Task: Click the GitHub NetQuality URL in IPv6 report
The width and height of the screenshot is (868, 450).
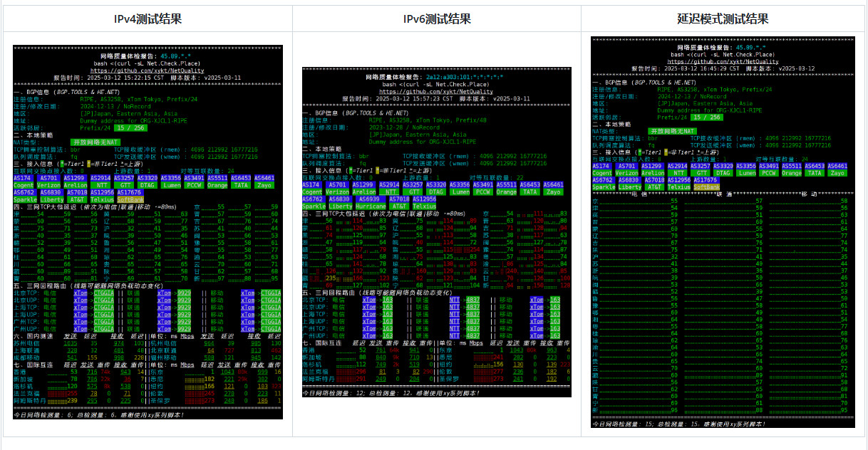Action: 436,92
